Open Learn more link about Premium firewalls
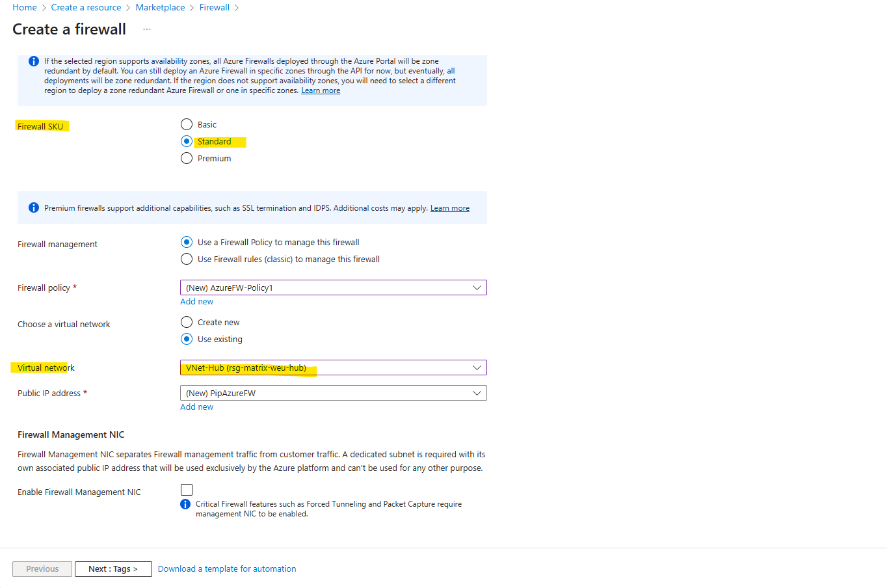Image resolution: width=887 pixels, height=588 pixels. pyautogui.click(x=450, y=208)
